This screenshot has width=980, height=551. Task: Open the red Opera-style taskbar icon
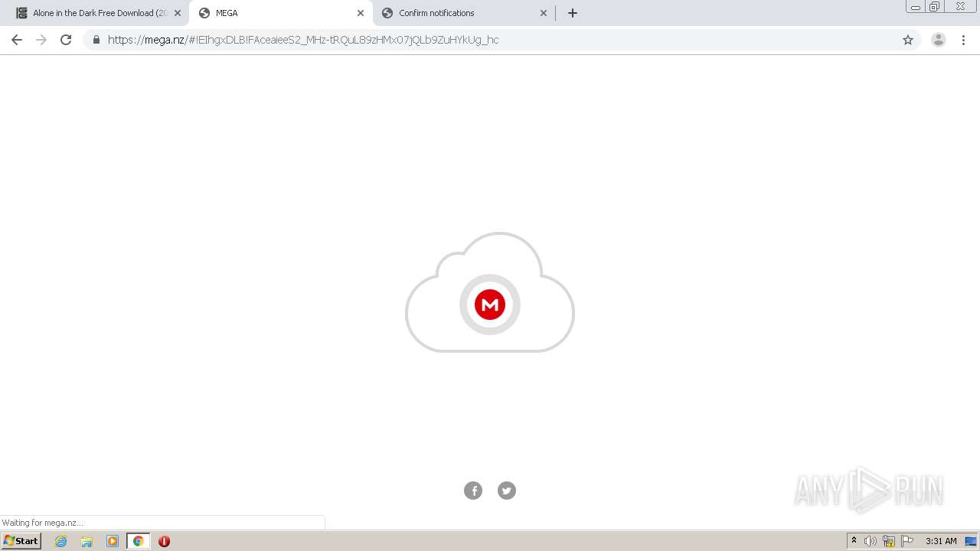coord(164,541)
